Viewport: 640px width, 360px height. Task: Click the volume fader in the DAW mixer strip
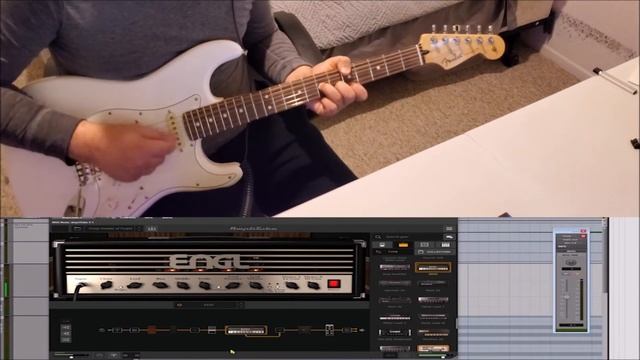coord(567,297)
